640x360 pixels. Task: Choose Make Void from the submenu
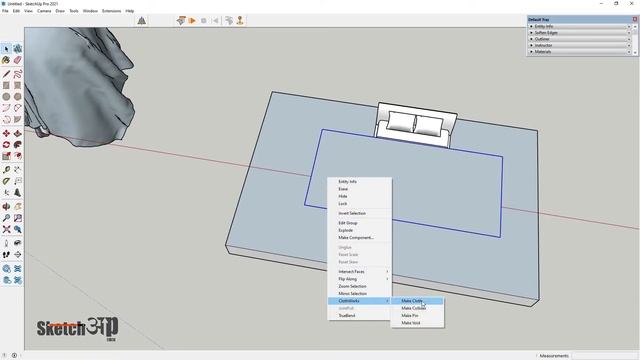(417, 323)
